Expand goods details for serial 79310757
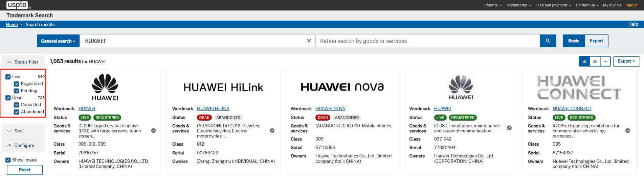This screenshot has width=644, height=176. coord(153,131)
